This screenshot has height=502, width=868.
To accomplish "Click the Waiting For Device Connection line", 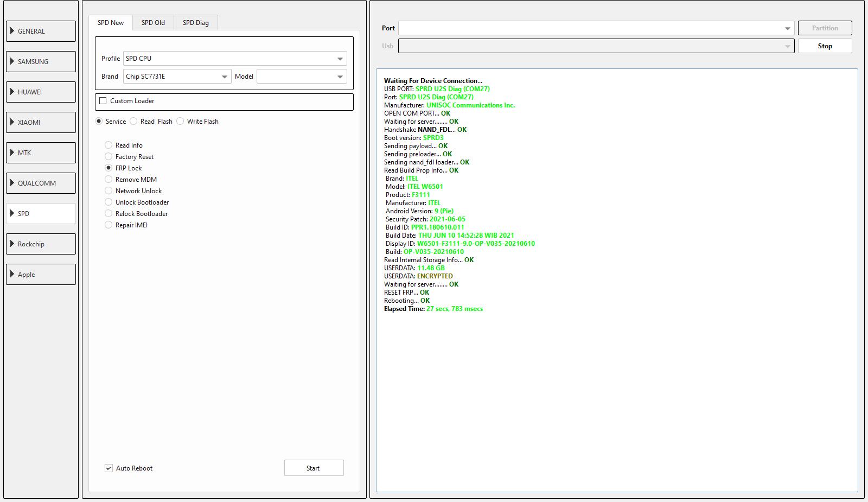I will pyautogui.click(x=433, y=81).
